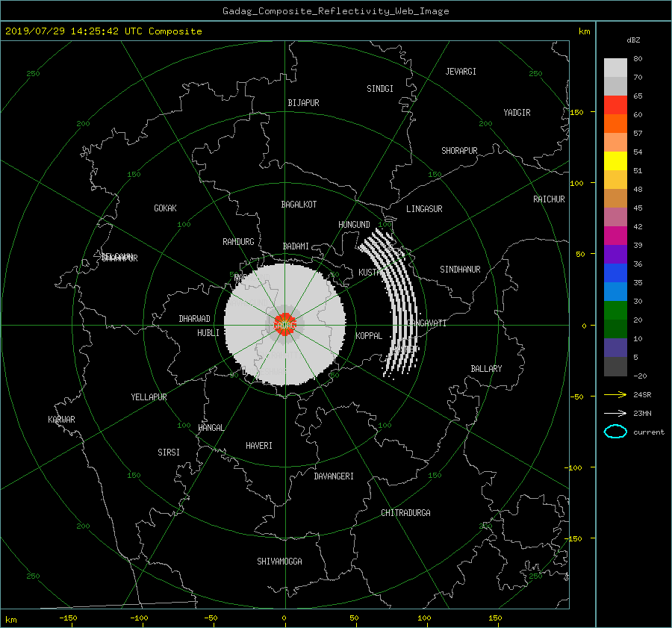Click the SIRSI city label
This screenshot has height=628, width=672.
point(169,453)
